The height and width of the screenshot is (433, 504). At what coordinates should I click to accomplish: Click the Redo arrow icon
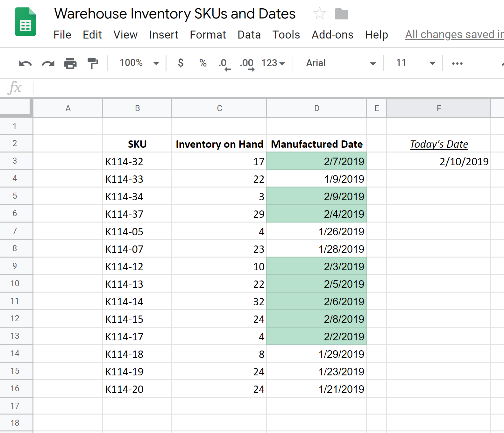[48, 63]
